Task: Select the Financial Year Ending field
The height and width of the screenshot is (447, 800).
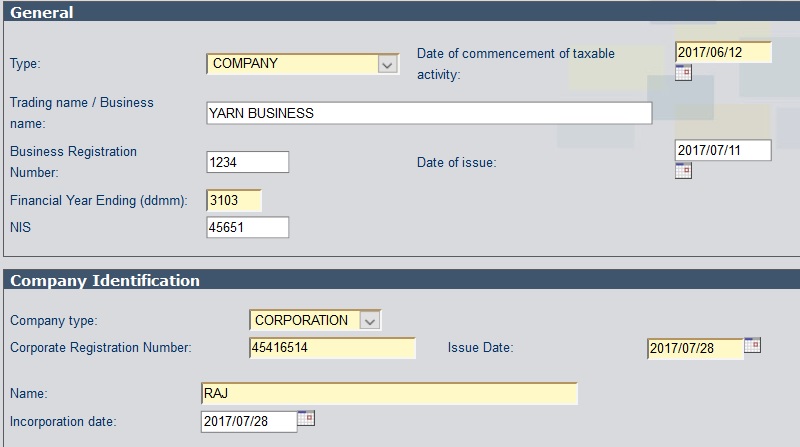Action: click(234, 200)
